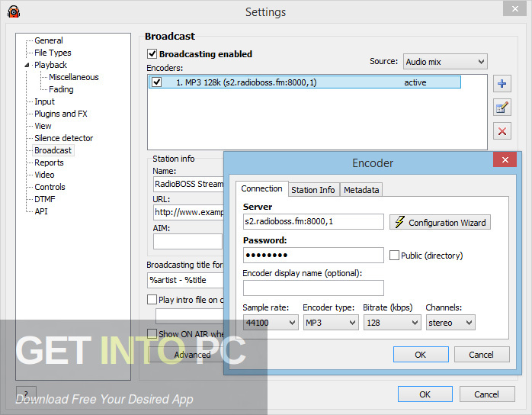Switch to the Station Info tab
The image size is (532, 415).
point(312,190)
